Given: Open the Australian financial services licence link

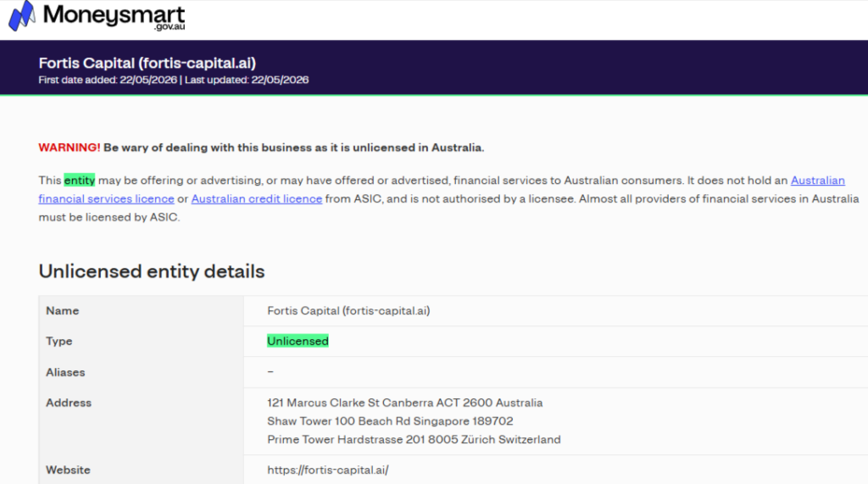Looking at the screenshot, I should pyautogui.click(x=106, y=198).
